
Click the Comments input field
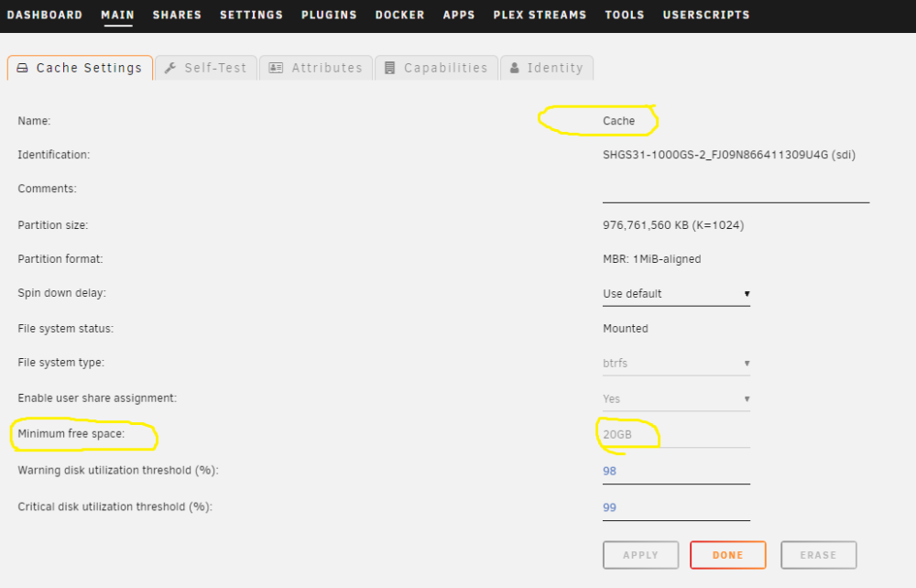point(736,191)
